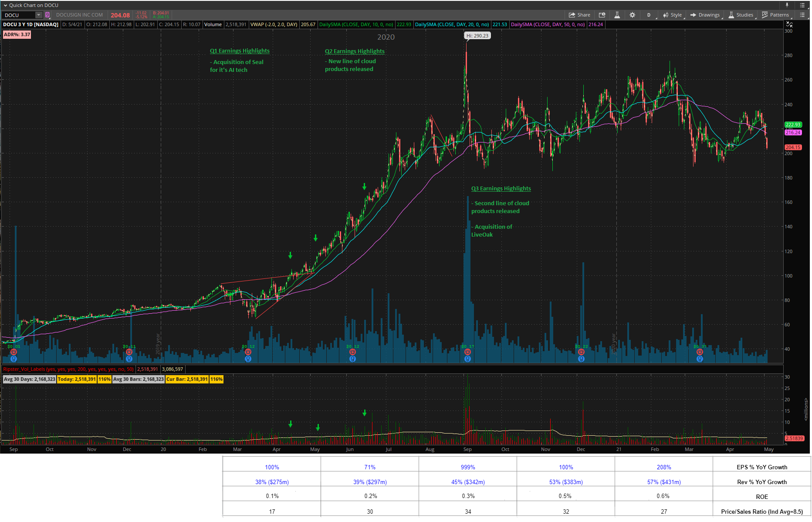Open the DOCU symbol dropdown arrow
Screen dimensions: 812x522
tap(38, 15)
